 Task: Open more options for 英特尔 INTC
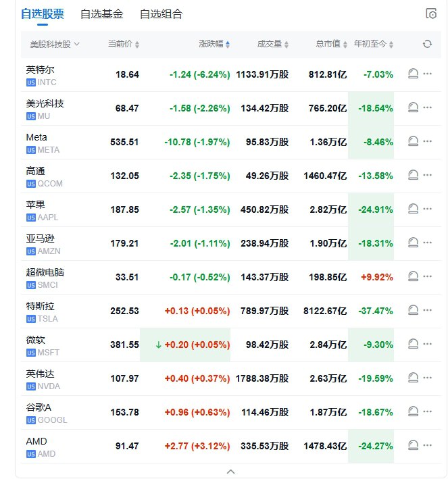point(427,74)
